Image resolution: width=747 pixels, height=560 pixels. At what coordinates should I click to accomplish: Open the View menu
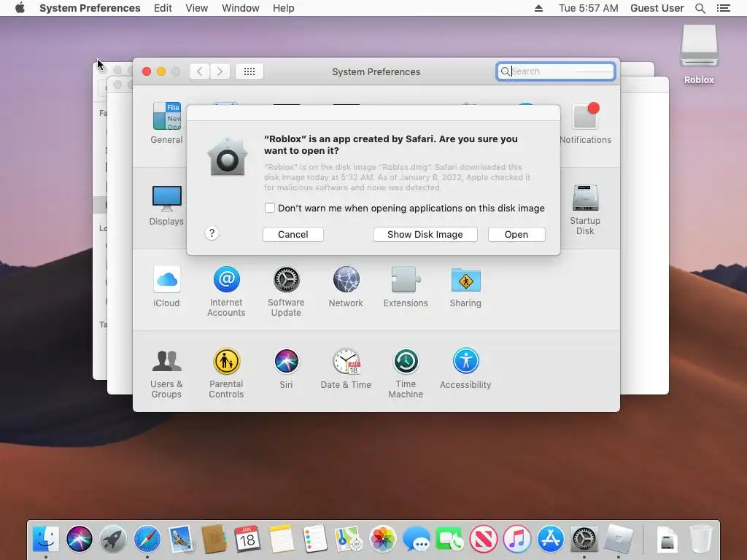pyautogui.click(x=197, y=8)
